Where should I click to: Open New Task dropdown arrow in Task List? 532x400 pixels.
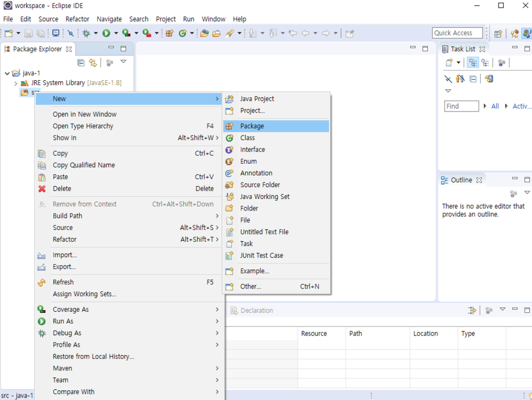[458, 63]
